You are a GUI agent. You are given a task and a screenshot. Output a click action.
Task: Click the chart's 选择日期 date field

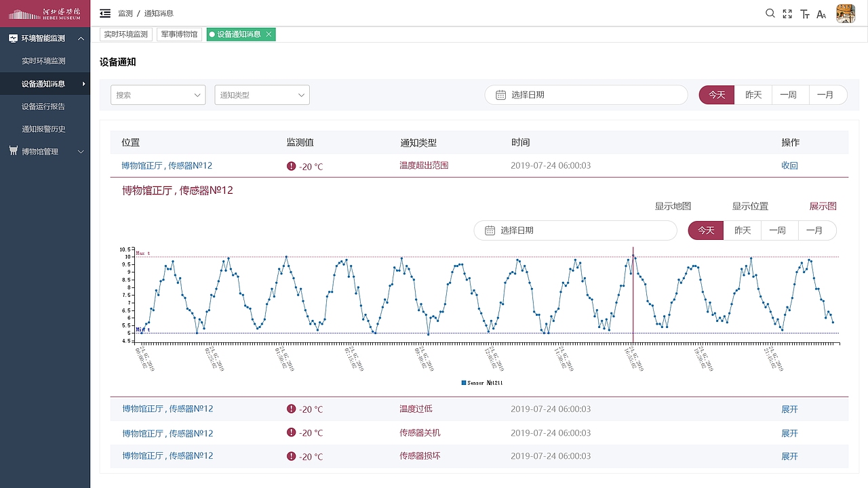[x=575, y=230]
